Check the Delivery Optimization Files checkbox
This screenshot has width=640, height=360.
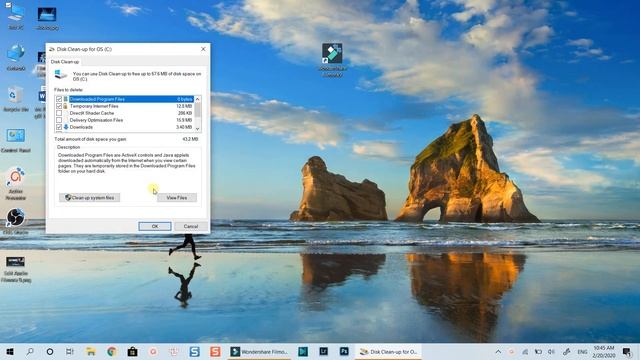pos(59,120)
